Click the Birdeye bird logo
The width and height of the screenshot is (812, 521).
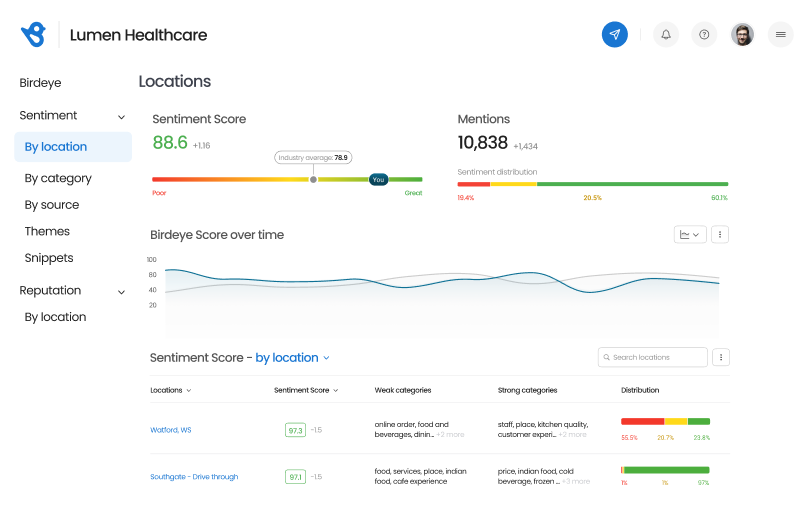point(34,35)
